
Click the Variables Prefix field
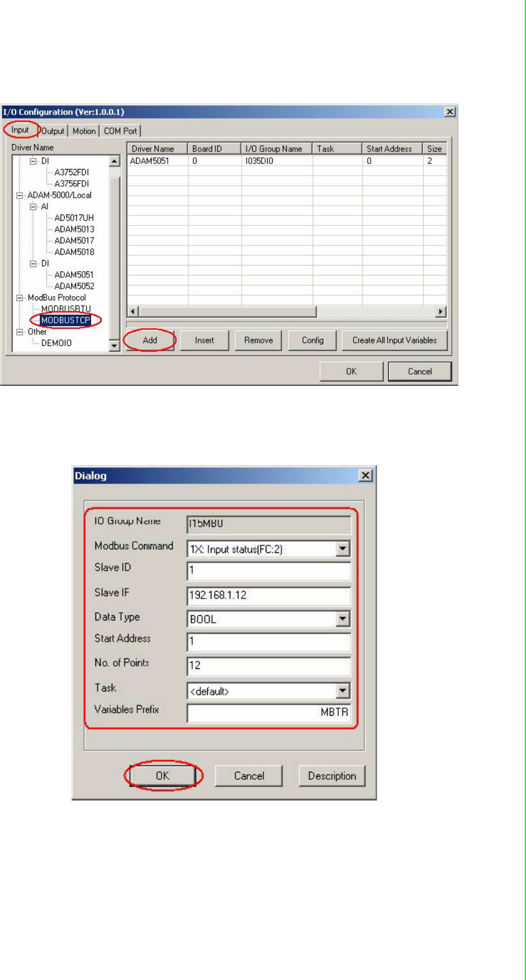point(269,713)
